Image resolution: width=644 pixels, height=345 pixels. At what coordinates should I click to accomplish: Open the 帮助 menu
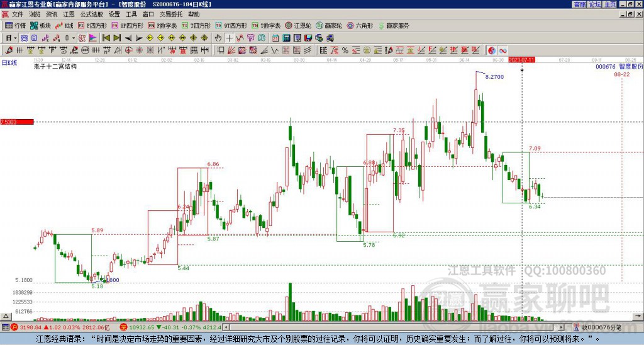tap(194, 14)
